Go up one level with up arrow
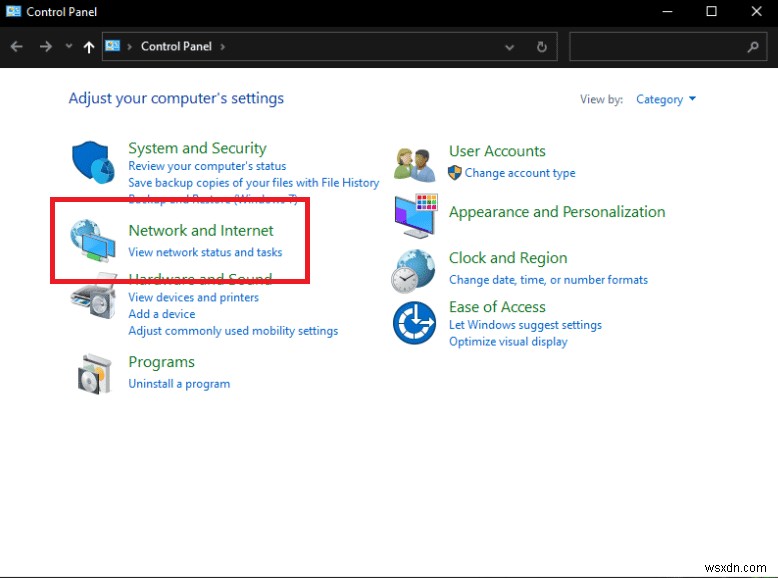This screenshot has width=778, height=578. point(89,47)
